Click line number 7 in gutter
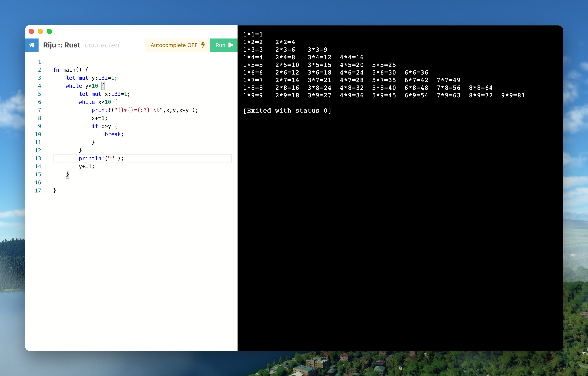Image resolution: width=588 pixels, height=376 pixels. pos(39,110)
